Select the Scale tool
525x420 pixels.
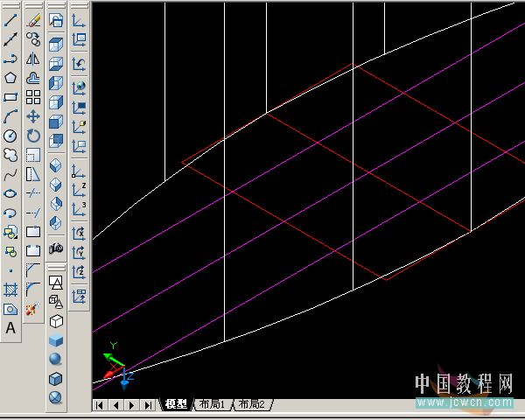click(33, 155)
